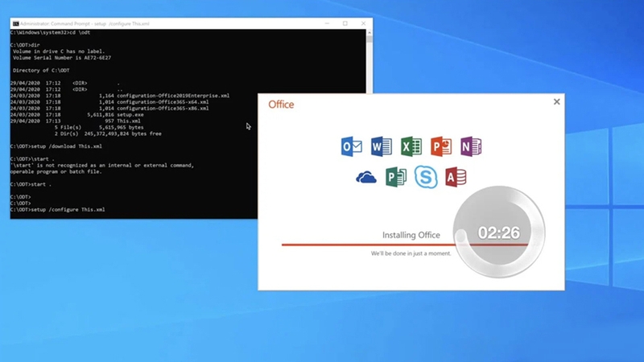Click "configuration-Office2019Enterprise.xml" in Command Prompt
The height and width of the screenshot is (362, 644).
coord(173,96)
